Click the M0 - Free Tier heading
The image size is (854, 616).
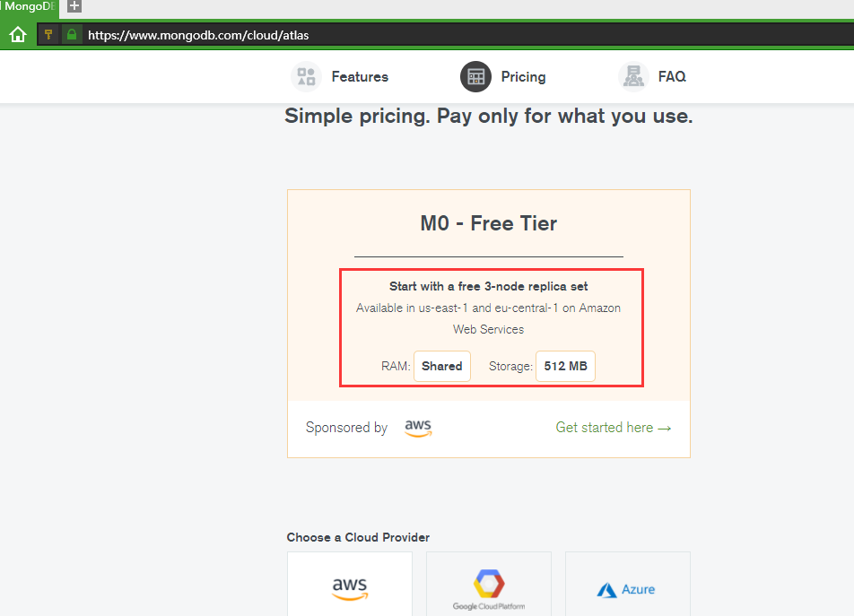coord(489,223)
